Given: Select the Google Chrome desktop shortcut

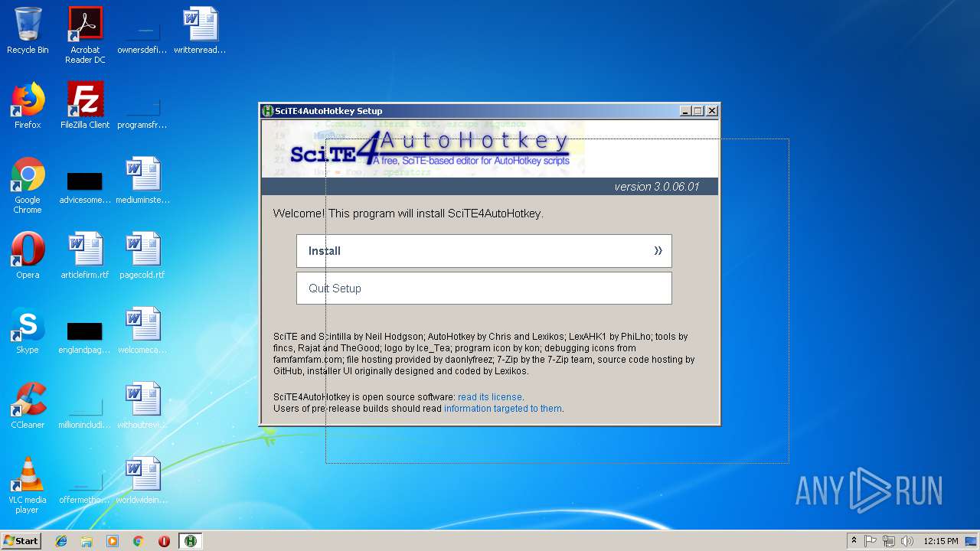Looking at the screenshot, I should [x=28, y=185].
